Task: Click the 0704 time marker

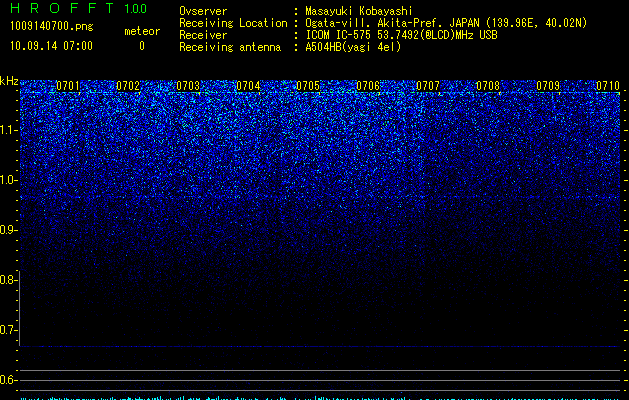Action: 248,86
